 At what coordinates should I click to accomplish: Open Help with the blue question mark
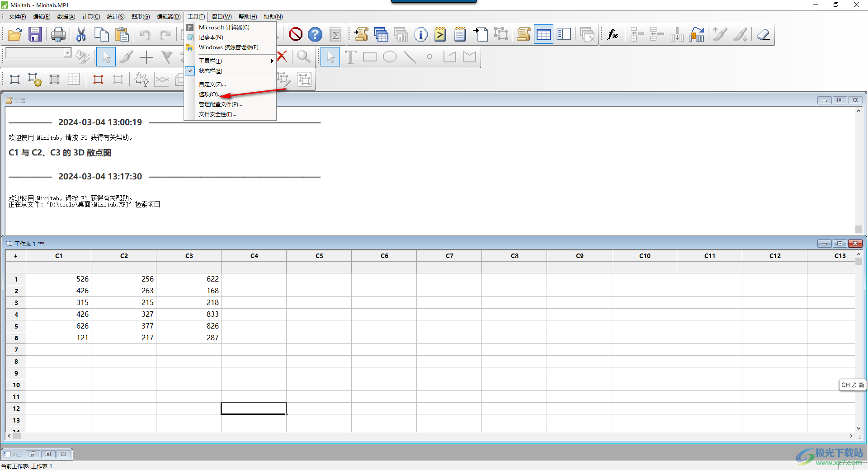click(x=315, y=34)
